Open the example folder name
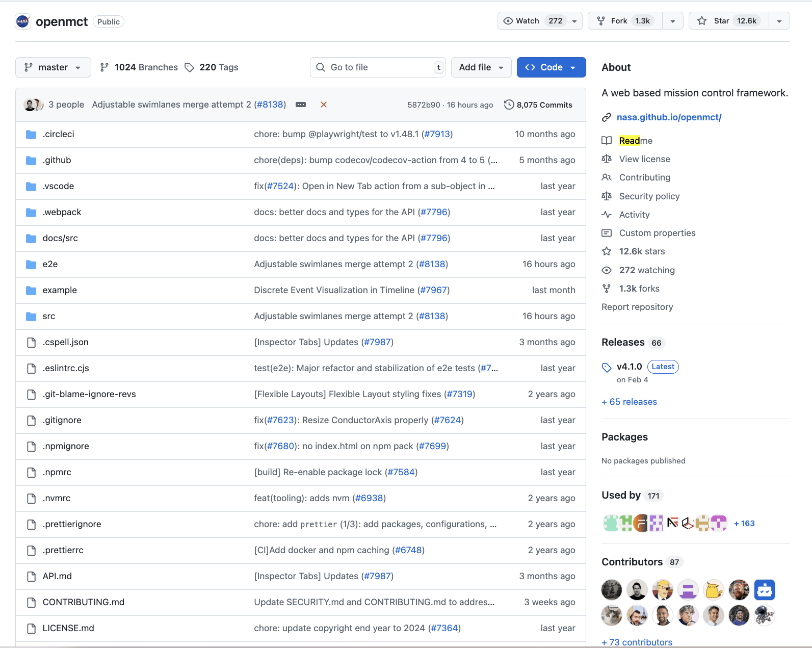 tap(60, 290)
